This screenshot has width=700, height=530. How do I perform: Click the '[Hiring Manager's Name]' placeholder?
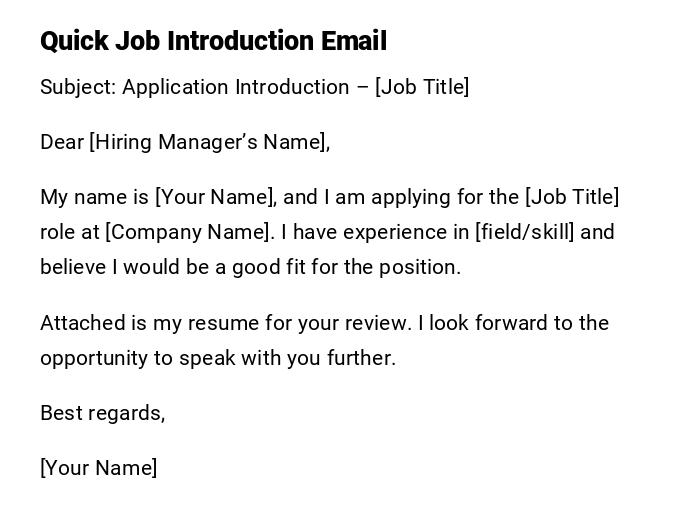(x=208, y=142)
